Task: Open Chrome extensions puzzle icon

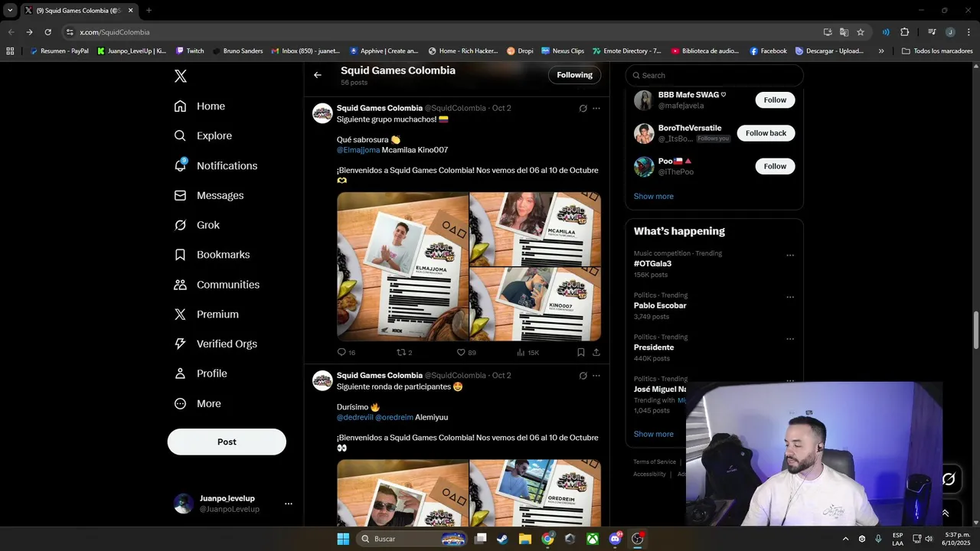Action: pos(904,32)
